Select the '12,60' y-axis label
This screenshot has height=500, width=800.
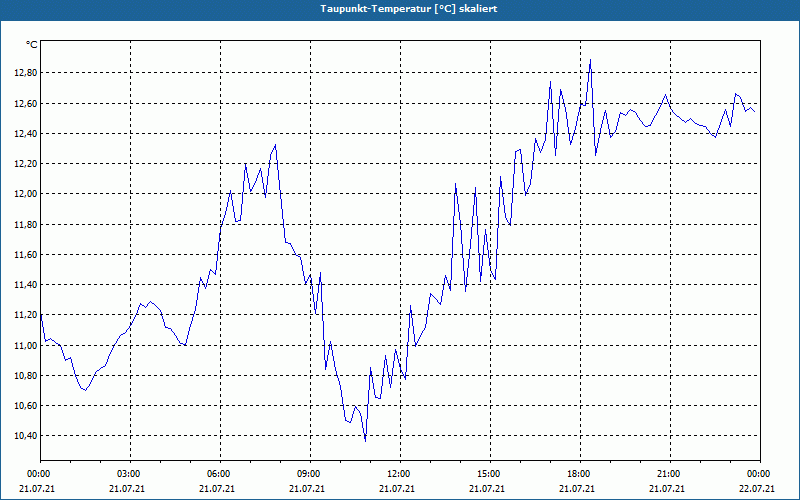(26, 104)
